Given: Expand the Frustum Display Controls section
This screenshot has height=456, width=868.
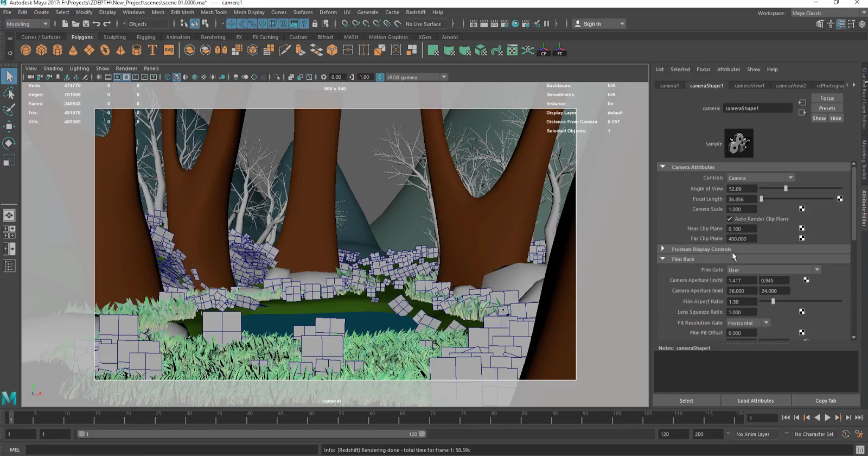Looking at the screenshot, I should pyautogui.click(x=662, y=249).
